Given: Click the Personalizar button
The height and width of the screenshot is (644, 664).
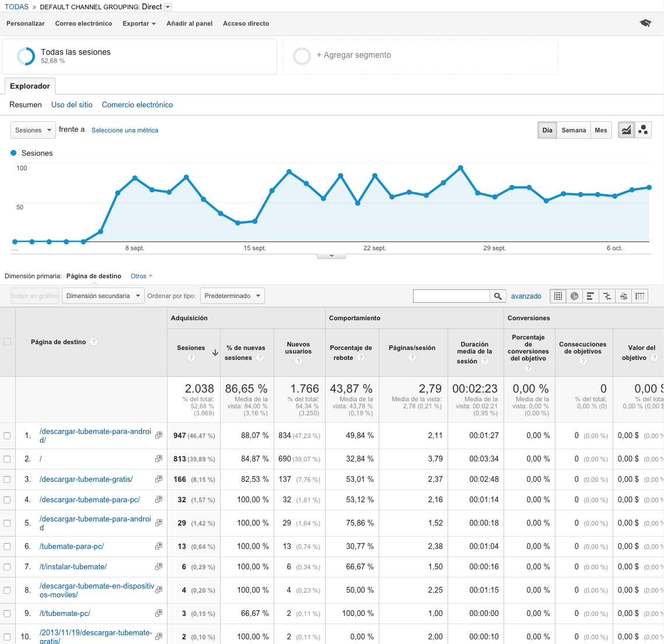Looking at the screenshot, I should pyautogui.click(x=26, y=23).
